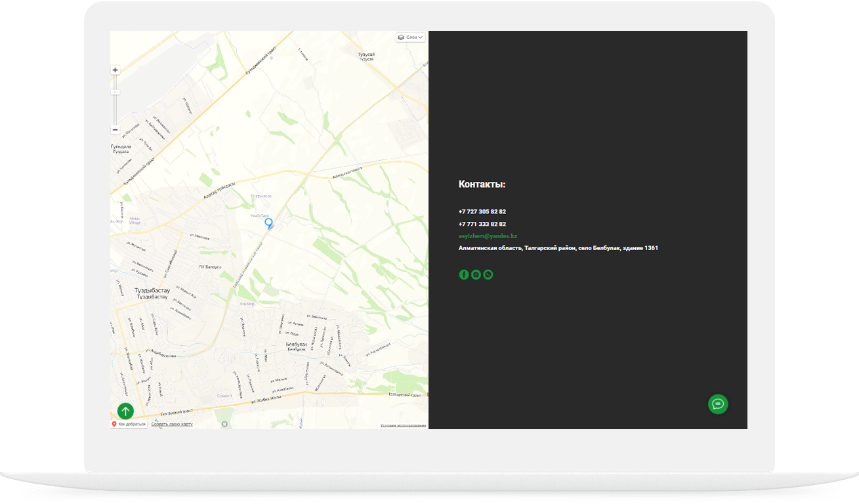Image resolution: width=859 pixels, height=504 pixels.
Task: Click the Туздыбастау label on the map
Action: 152,290
